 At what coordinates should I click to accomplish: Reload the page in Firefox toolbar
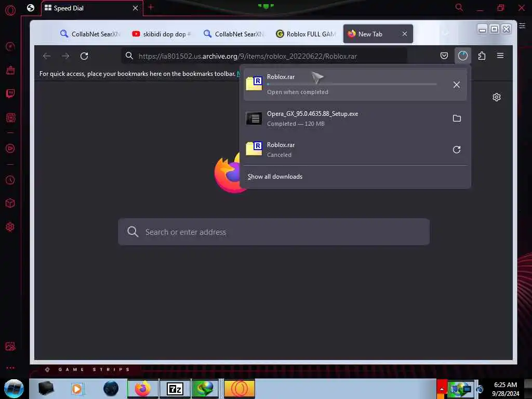click(84, 56)
